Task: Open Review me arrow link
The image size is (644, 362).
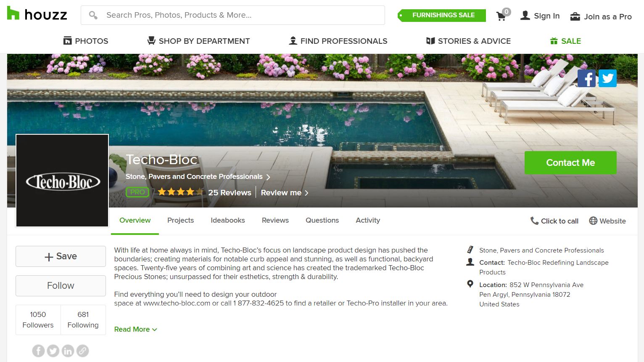Action: 285,193
